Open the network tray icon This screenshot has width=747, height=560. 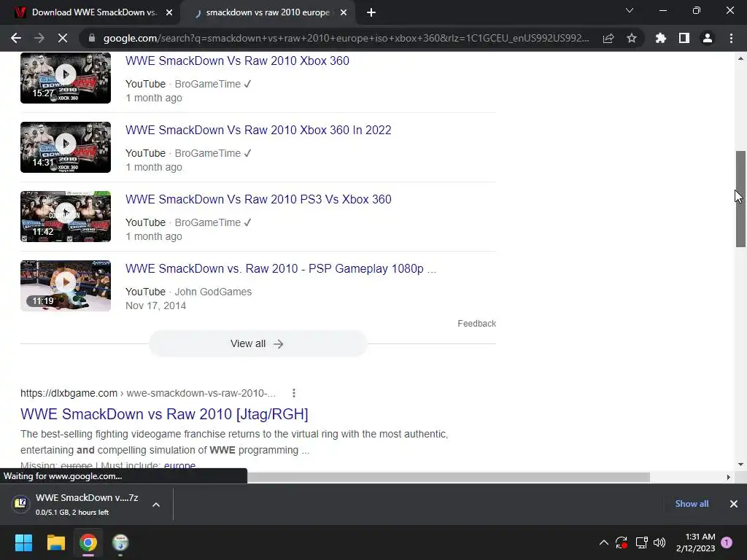pyautogui.click(x=641, y=542)
